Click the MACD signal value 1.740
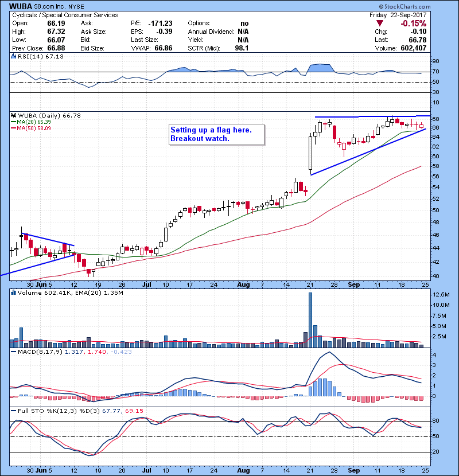 point(97,352)
